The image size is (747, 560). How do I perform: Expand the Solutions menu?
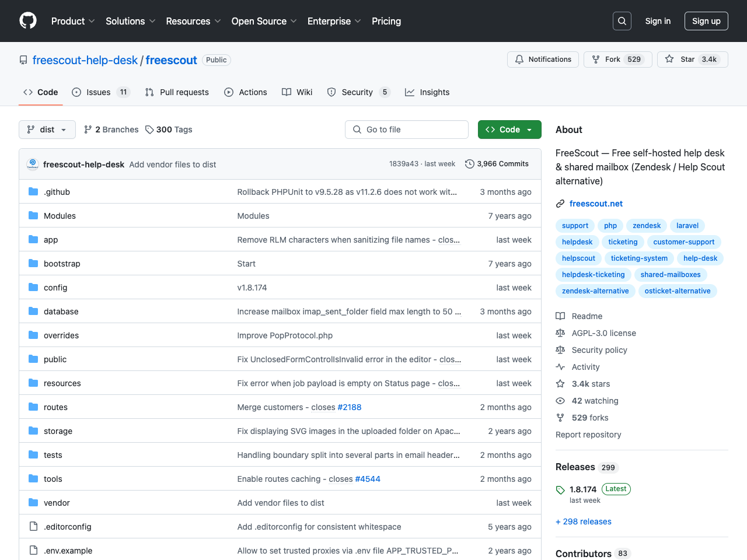click(131, 21)
